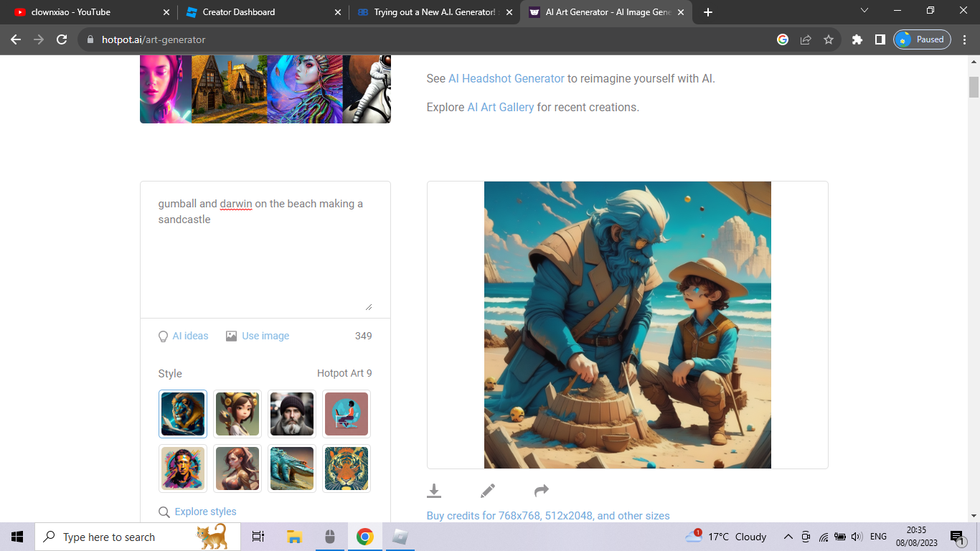The image size is (980, 551).
Task: Select the colorful tiger style thumbnail
Action: (x=347, y=468)
